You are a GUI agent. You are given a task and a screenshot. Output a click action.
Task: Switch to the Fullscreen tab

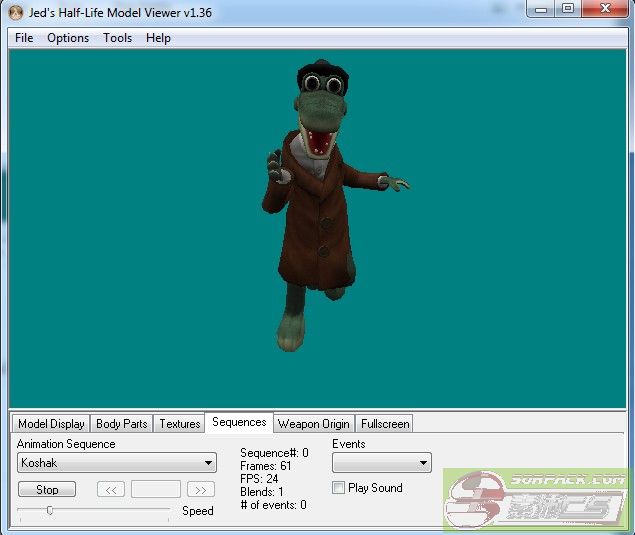point(385,424)
